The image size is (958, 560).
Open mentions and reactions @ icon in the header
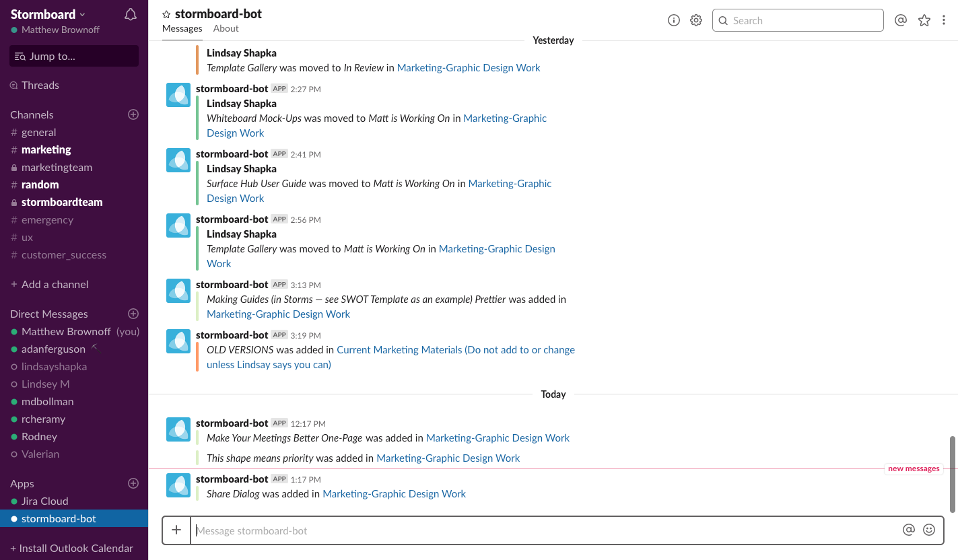901,20
